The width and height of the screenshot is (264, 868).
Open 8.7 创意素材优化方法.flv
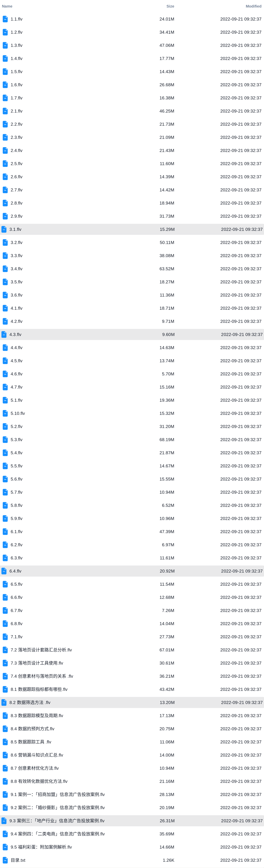tap(35, 768)
